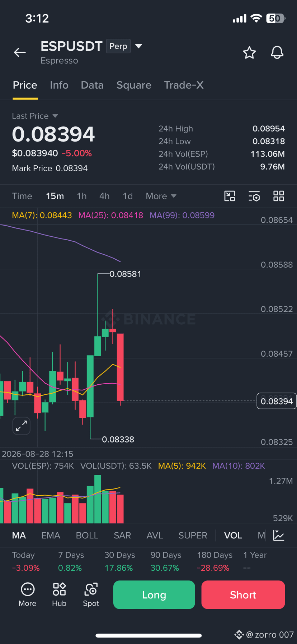Open the trading pair selector arrow
297x644 pixels.
[x=138, y=46]
